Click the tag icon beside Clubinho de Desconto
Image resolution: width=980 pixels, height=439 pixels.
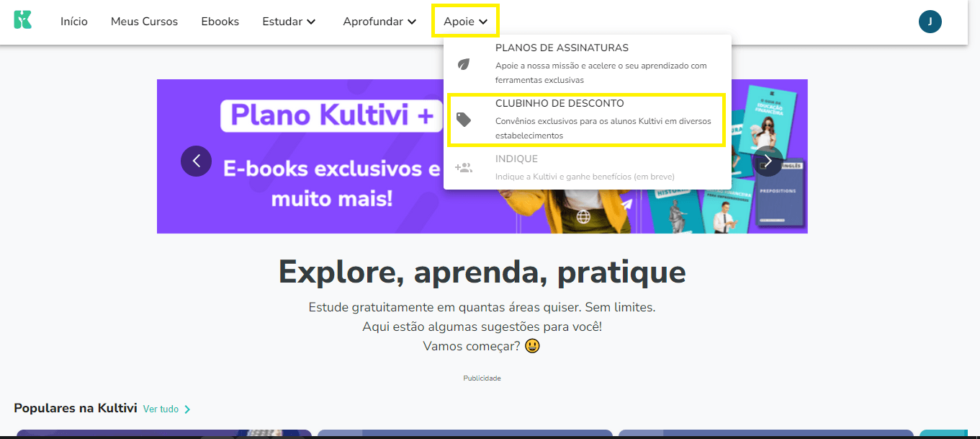[464, 120]
